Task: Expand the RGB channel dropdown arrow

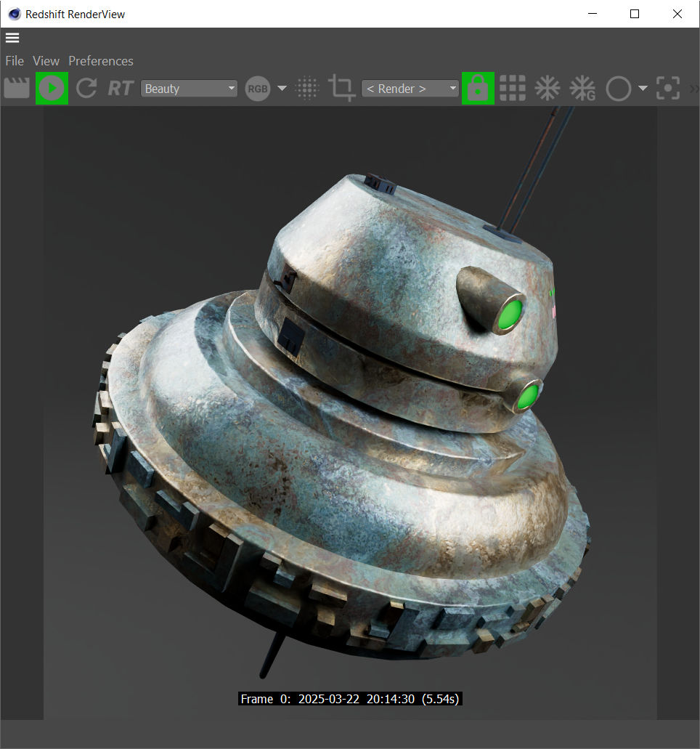Action: (x=282, y=89)
